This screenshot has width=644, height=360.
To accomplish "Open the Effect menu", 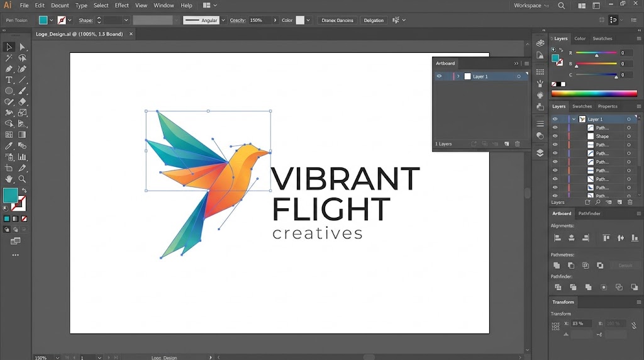I will tap(121, 5).
